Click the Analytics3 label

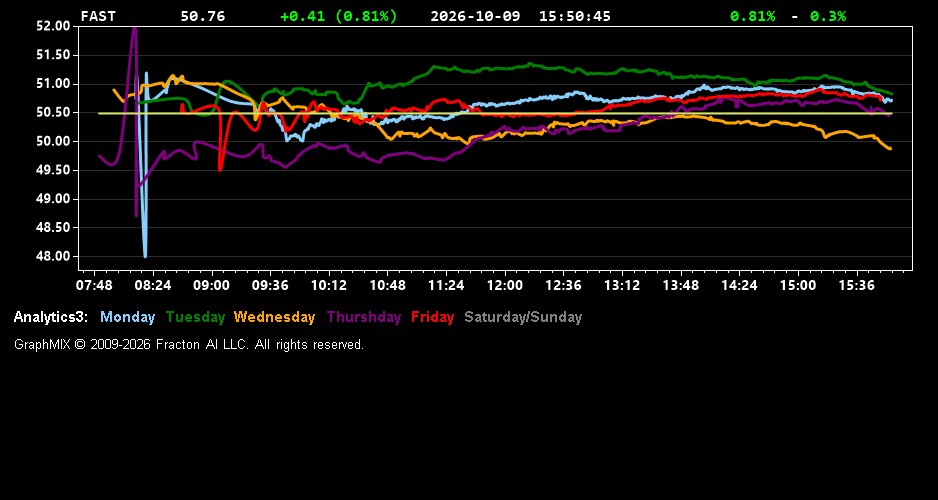[51, 318]
